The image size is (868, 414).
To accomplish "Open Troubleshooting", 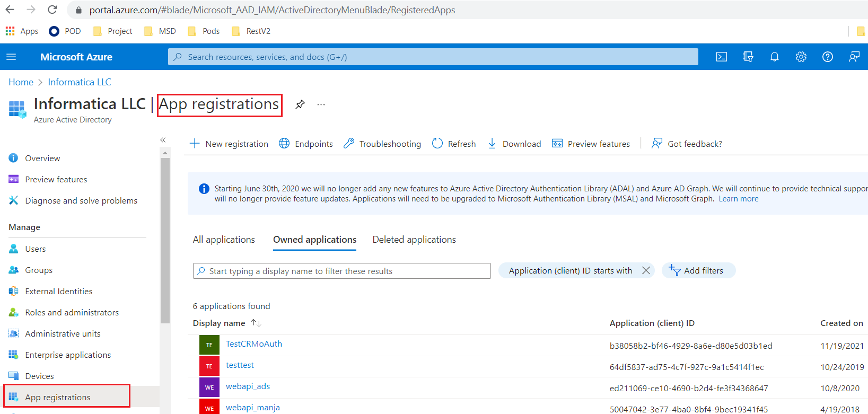I will point(382,144).
